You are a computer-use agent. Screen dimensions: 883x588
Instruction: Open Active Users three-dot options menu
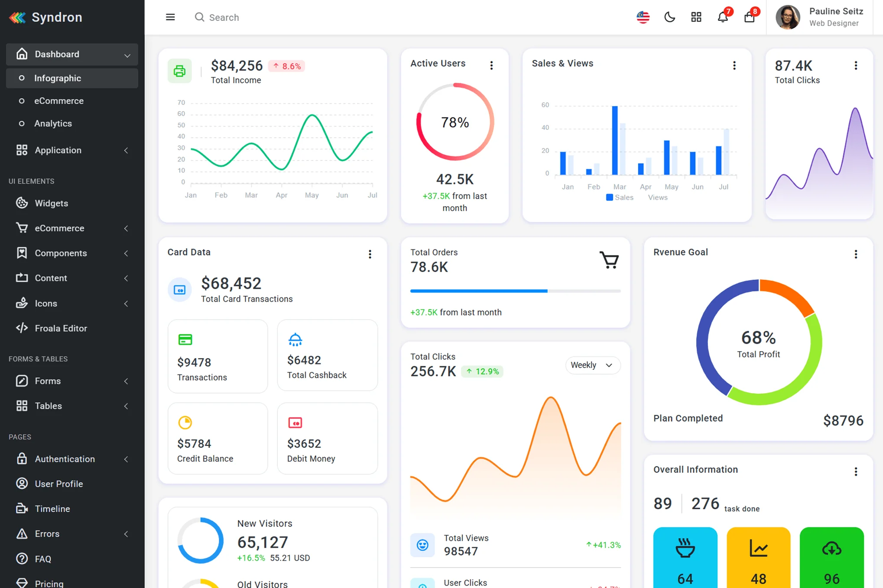pos(491,65)
